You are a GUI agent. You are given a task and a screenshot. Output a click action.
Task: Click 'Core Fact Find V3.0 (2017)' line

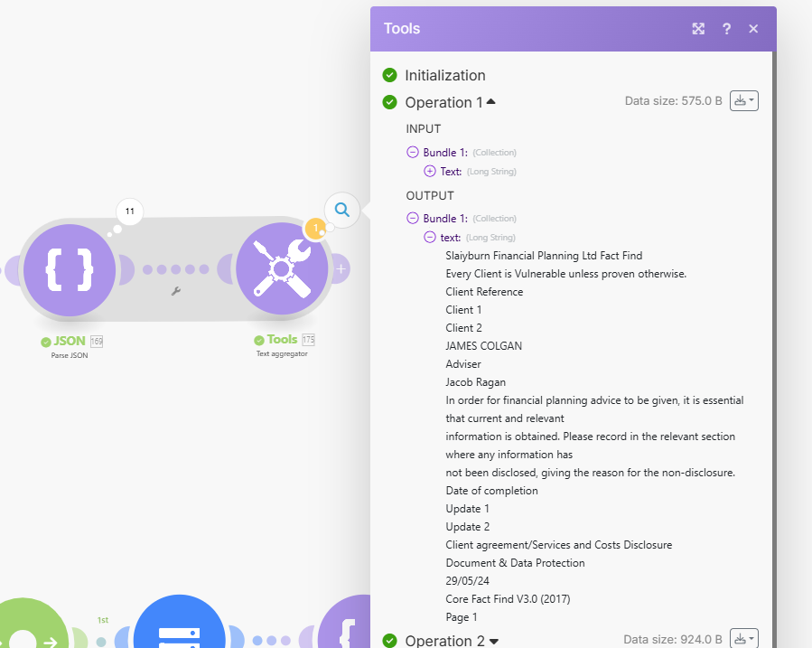508,599
